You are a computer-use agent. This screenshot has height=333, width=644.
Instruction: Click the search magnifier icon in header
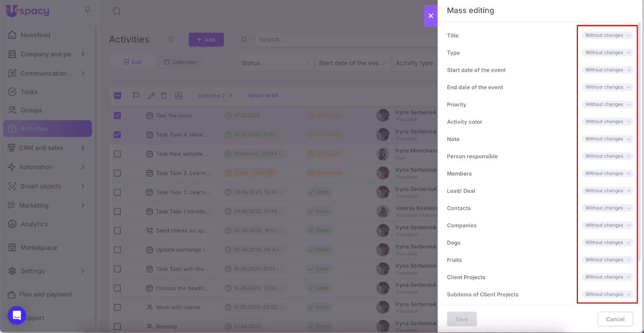(117, 11)
